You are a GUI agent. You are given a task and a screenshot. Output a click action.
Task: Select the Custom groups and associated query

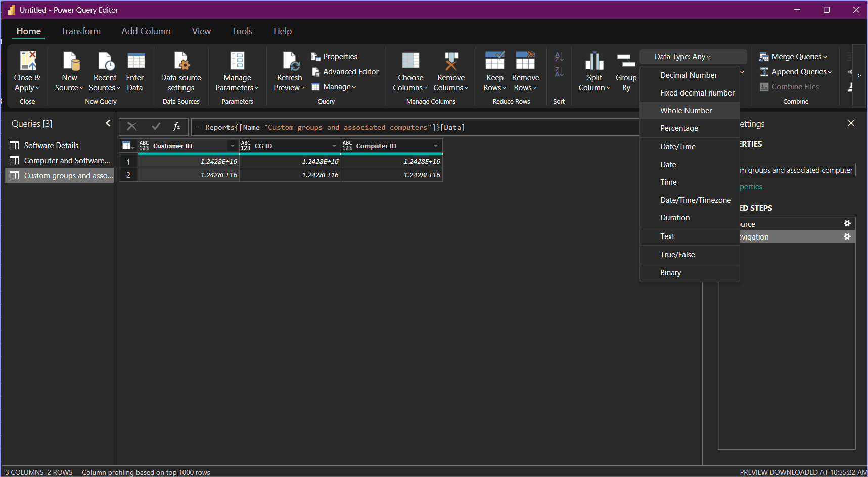[x=60, y=176]
